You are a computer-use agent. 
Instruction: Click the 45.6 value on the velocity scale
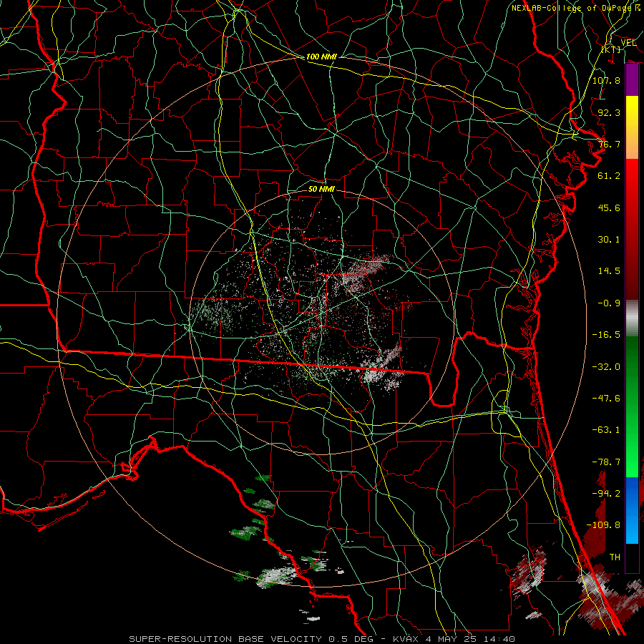pyautogui.click(x=609, y=208)
